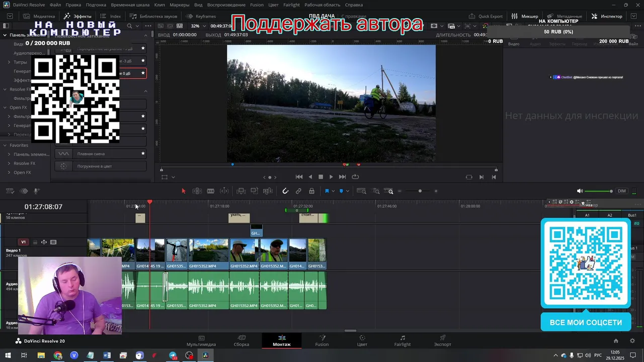This screenshot has height=362, width=644.
Task: Open the Маркеры menu
Action: [180, 5]
